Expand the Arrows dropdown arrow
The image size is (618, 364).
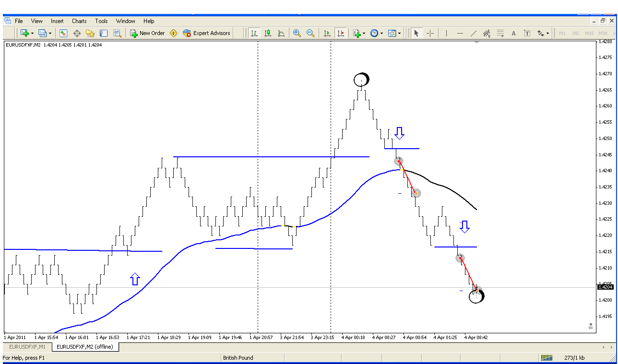pyautogui.click(x=547, y=33)
